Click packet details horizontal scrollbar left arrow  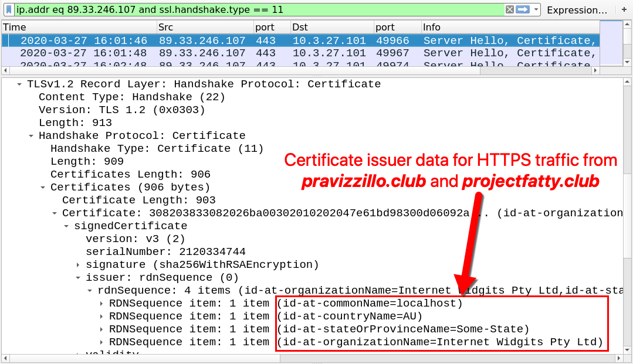[5, 358]
